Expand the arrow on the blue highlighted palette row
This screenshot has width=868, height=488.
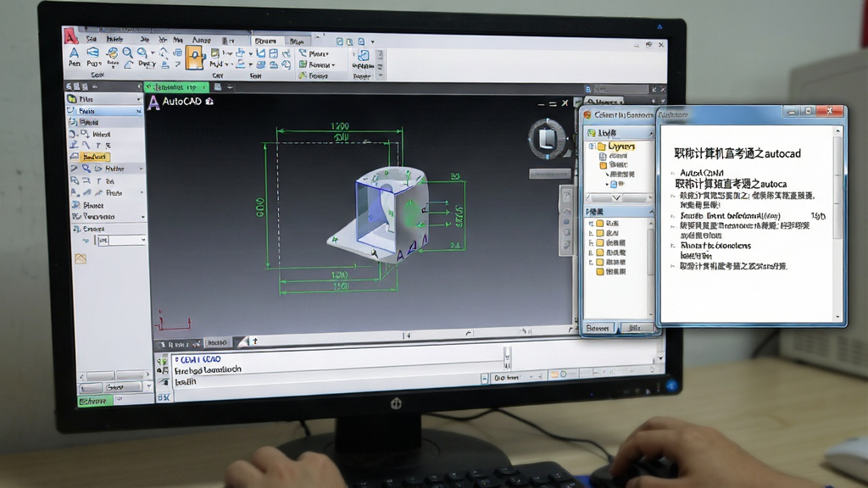click(138, 111)
